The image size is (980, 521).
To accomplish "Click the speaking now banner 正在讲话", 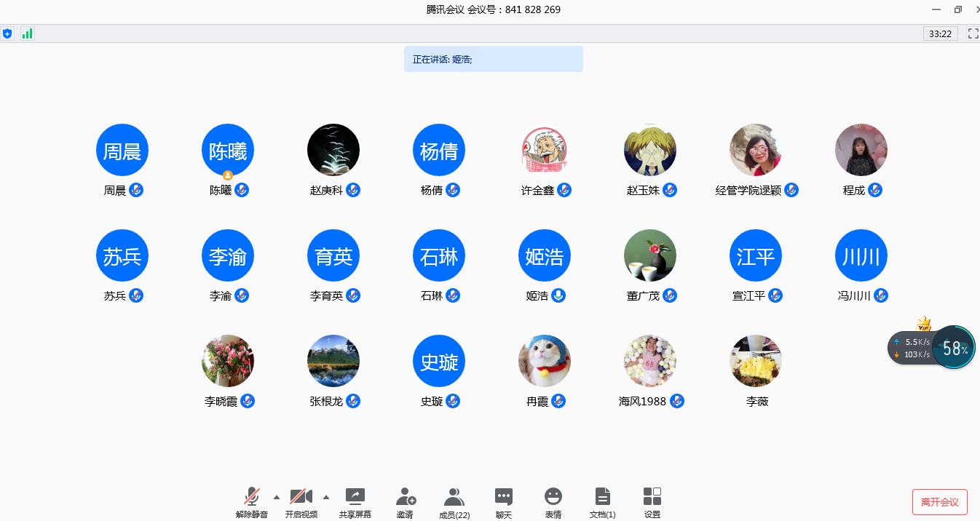I will point(493,59).
